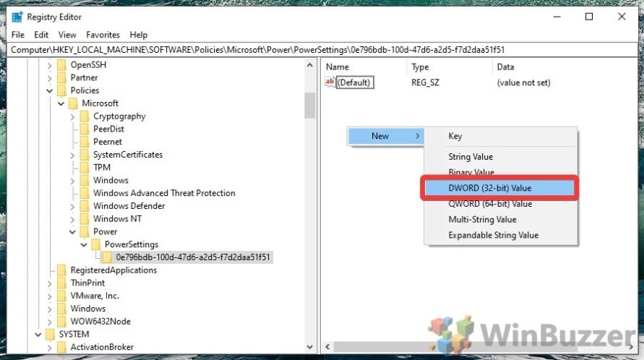Screen dimensions: 644x360
Task: Select the PeerDist folder icon
Action: coord(85,129)
